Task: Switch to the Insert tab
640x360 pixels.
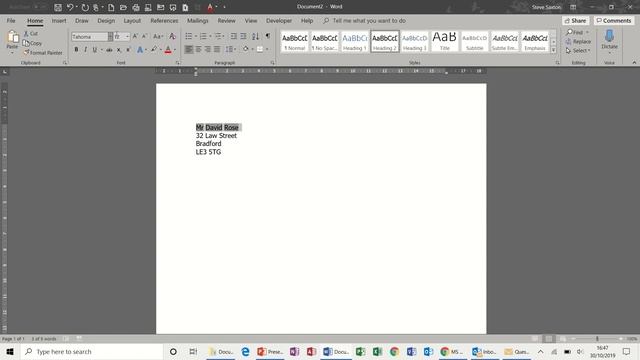Action: tap(59, 20)
